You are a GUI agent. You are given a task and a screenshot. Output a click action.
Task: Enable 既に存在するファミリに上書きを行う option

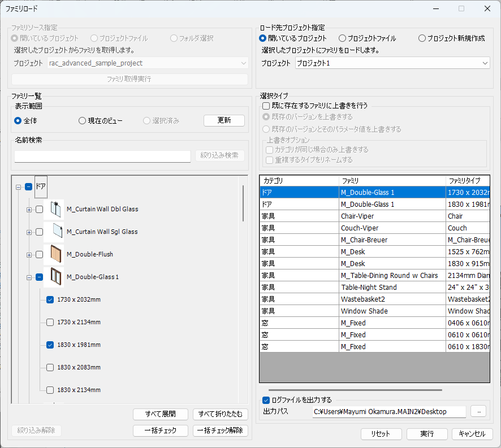[x=266, y=106]
